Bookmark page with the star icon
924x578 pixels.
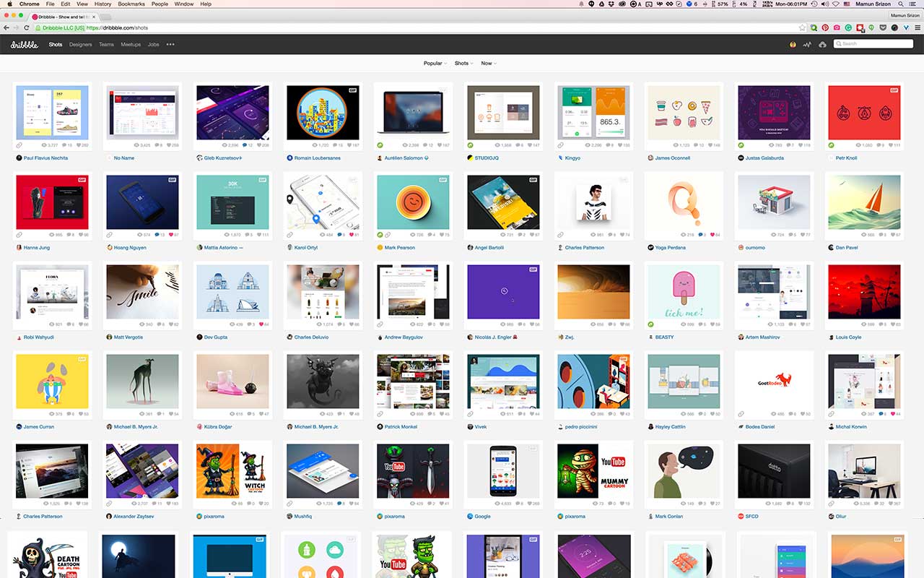tap(802, 27)
